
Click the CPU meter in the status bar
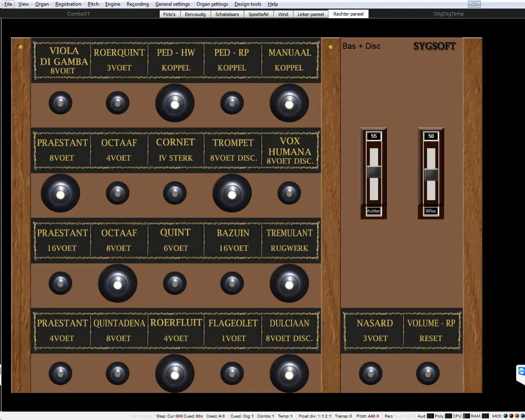click(x=466, y=416)
